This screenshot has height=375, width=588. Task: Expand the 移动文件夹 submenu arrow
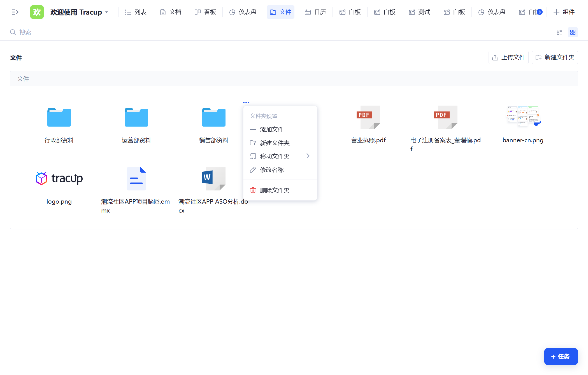tap(308, 156)
